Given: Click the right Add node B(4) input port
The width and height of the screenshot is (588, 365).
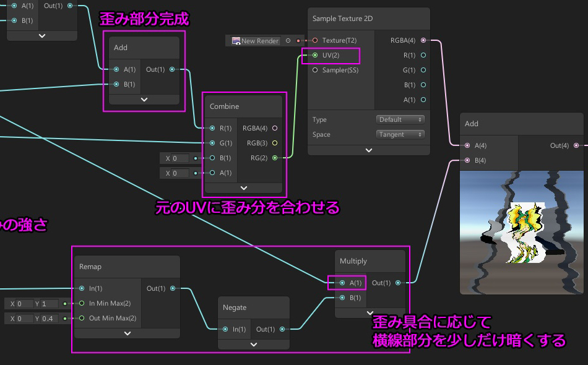Looking at the screenshot, I should click(x=467, y=160).
